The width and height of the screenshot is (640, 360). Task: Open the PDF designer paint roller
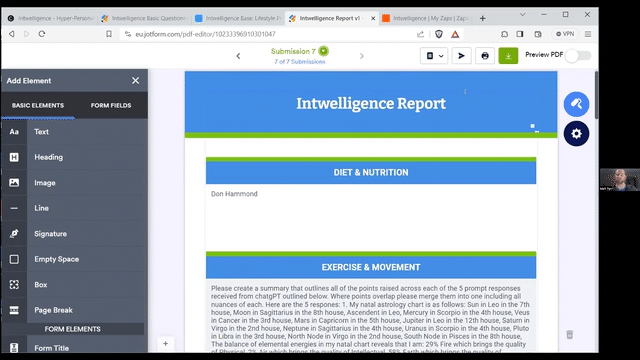click(x=576, y=104)
